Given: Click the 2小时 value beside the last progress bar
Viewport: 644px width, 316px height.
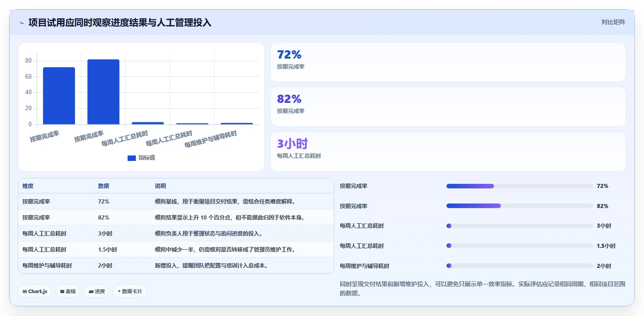Looking at the screenshot, I should point(604,266).
